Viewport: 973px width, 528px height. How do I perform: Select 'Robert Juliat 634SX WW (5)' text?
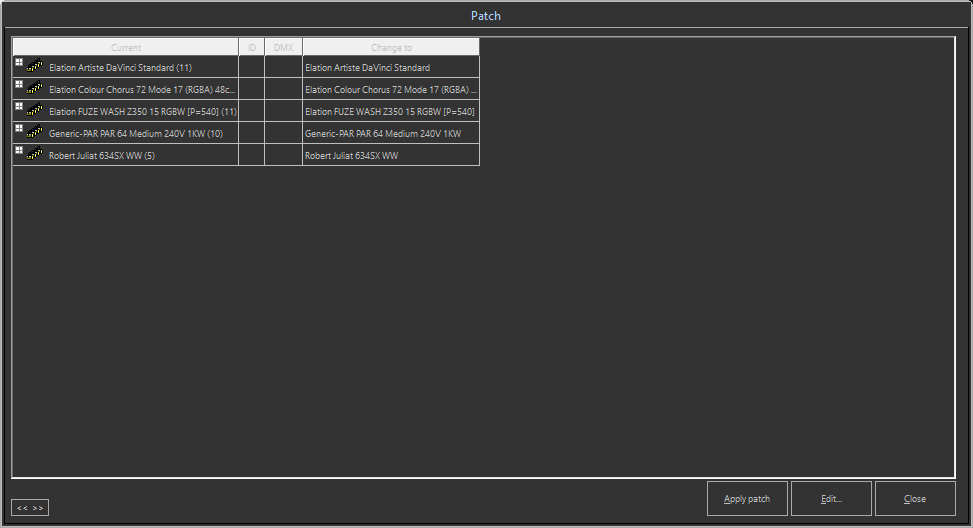[102, 156]
